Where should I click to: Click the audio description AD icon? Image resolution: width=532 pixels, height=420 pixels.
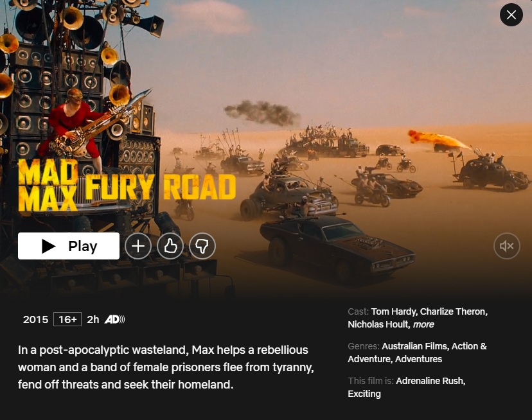(114, 319)
